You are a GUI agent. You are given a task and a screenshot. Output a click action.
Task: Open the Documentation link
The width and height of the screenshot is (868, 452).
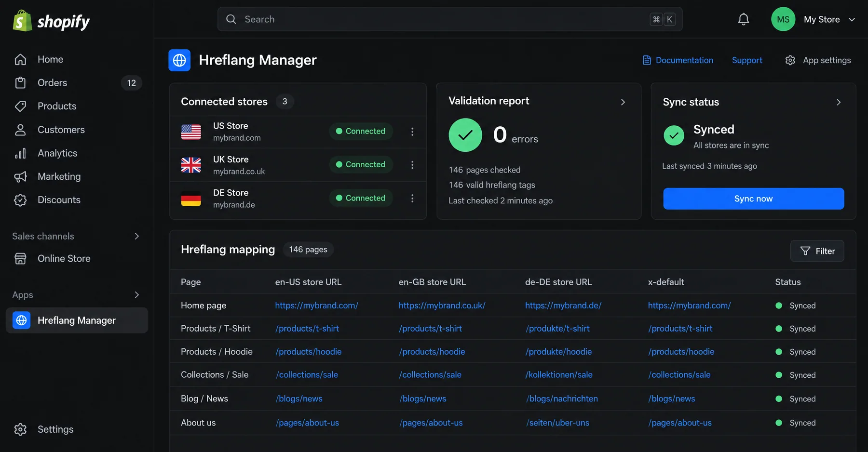(x=684, y=60)
